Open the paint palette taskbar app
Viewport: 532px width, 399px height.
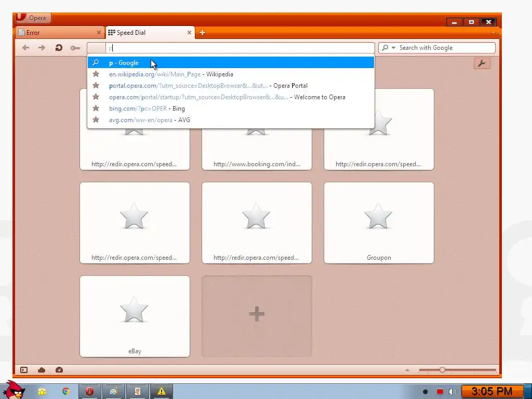tap(113, 392)
